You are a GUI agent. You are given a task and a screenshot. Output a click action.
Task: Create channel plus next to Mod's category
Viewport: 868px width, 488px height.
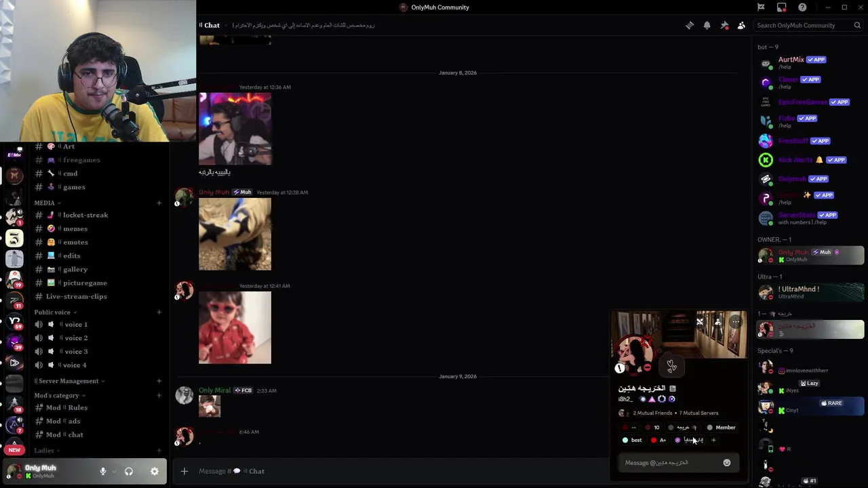click(159, 395)
